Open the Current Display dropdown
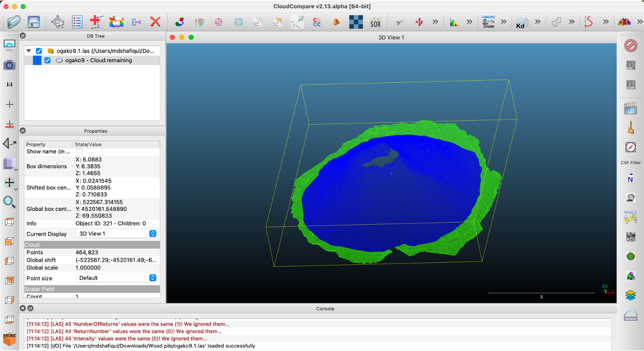This screenshot has height=351, width=644. [x=116, y=233]
